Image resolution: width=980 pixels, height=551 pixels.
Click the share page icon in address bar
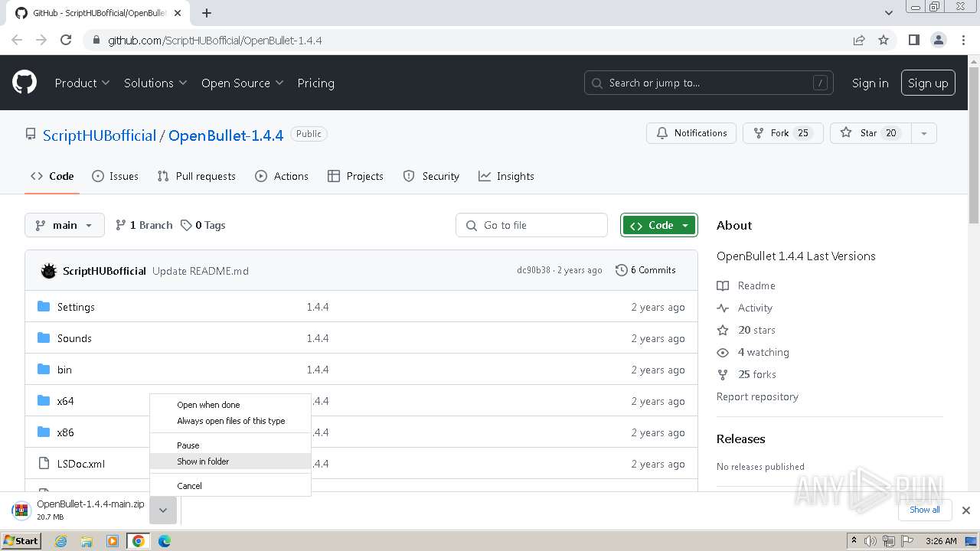859,40
